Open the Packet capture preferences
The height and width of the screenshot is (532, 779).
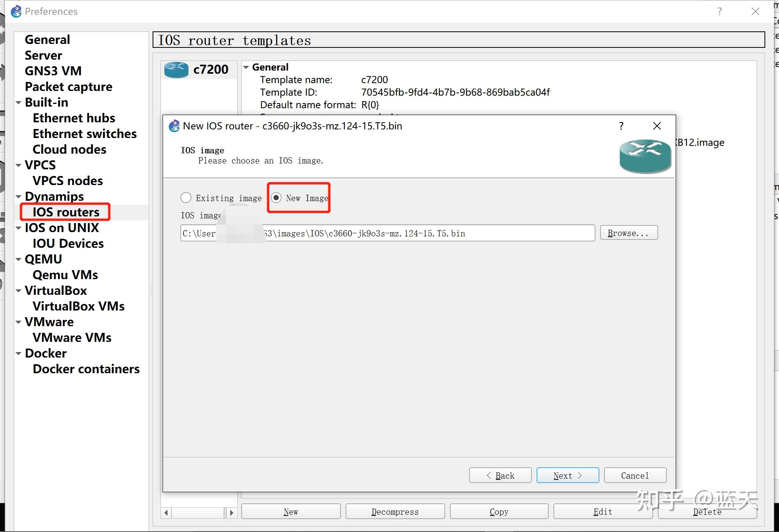[x=68, y=87]
